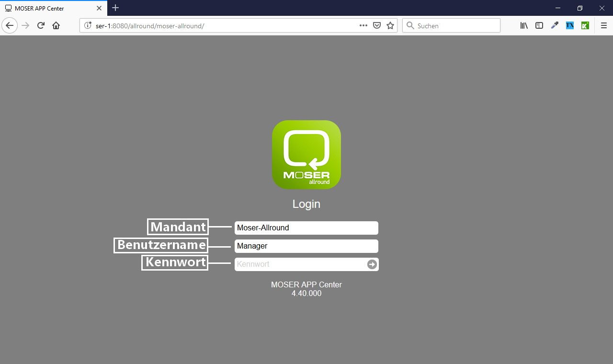Focus the Benutzername field containing Manager
The width and height of the screenshot is (613, 364).
tap(306, 246)
